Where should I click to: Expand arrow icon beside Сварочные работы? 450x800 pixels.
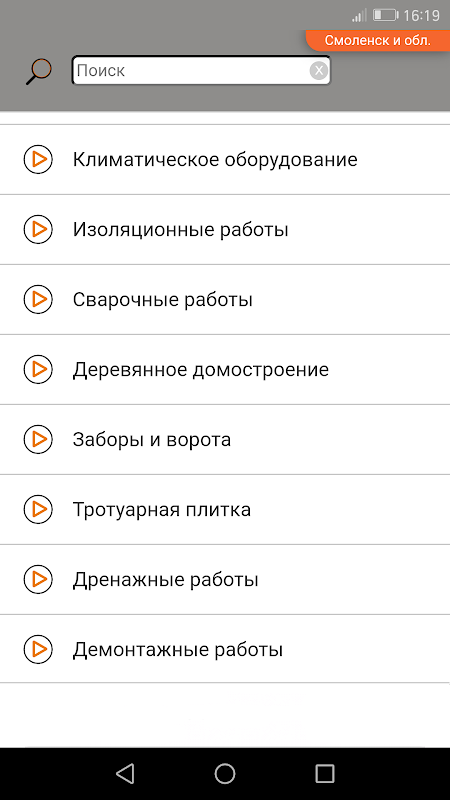(38, 299)
